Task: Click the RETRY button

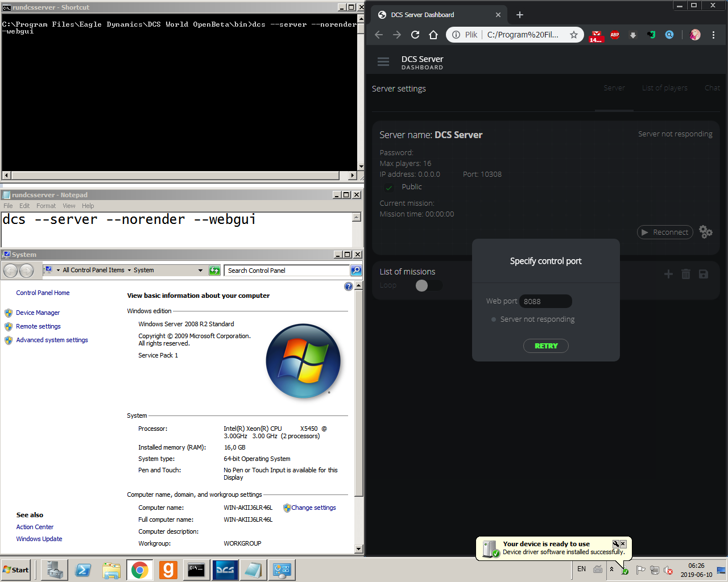Action: [x=546, y=346]
